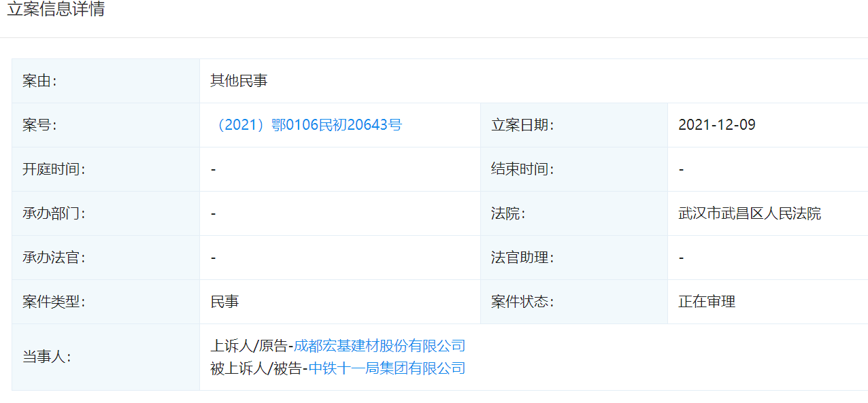
Task: Click the 立案信息详情 page heading
Action: (56, 10)
